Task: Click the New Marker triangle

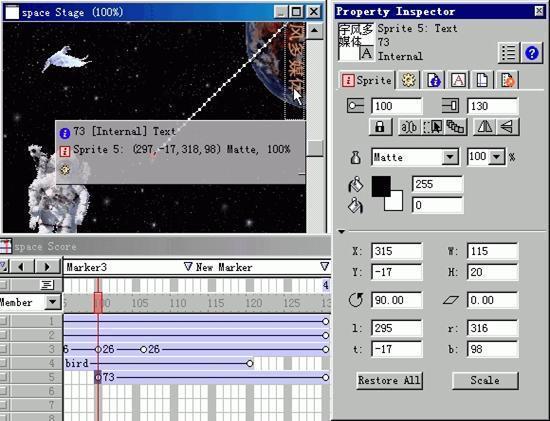Action: 188,267
